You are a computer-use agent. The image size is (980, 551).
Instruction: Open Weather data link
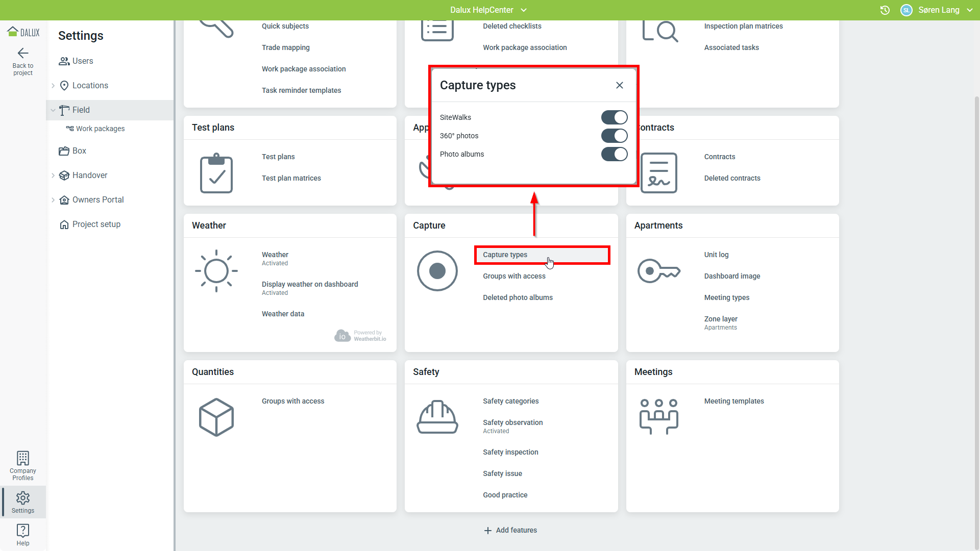283,314
